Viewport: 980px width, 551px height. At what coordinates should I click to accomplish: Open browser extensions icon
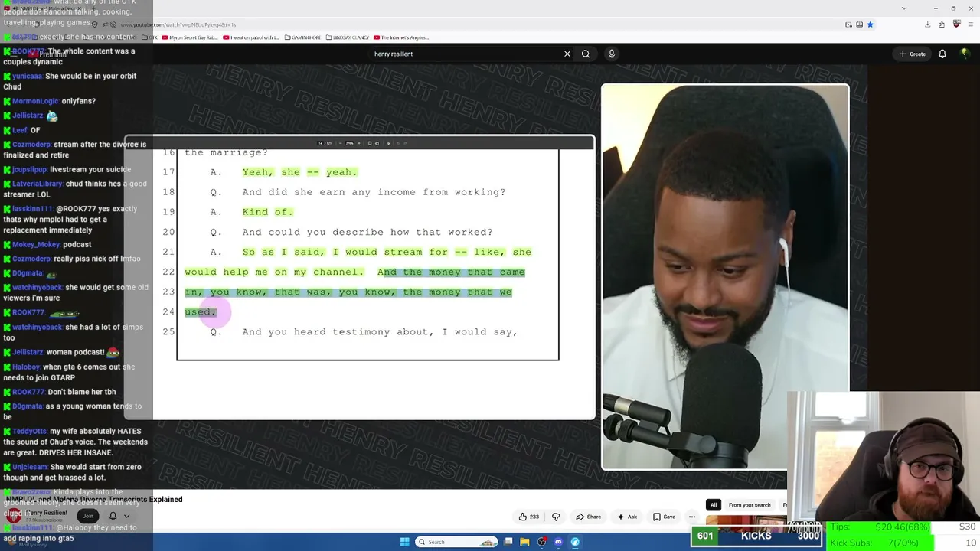click(942, 24)
